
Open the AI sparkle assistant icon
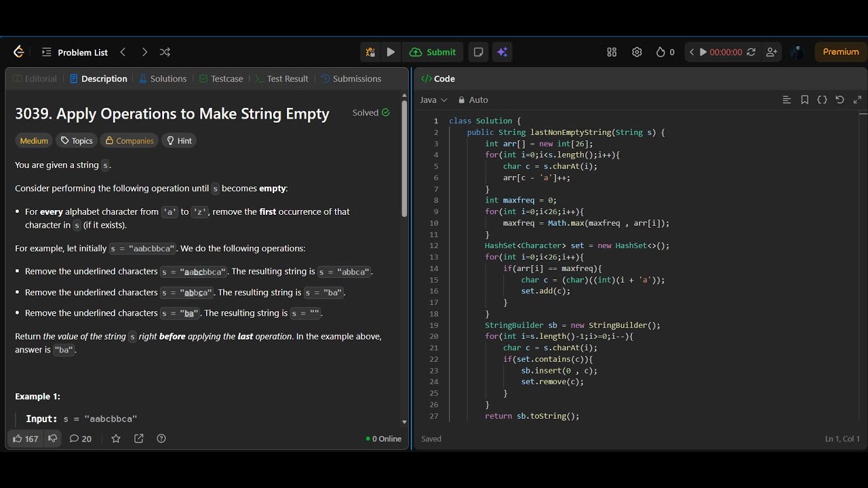pyautogui.click(x=502, y=52)
